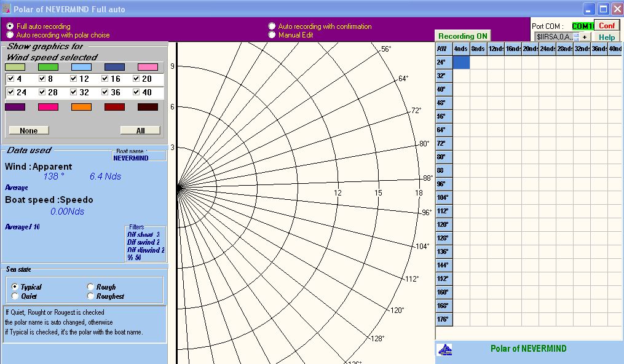Click the green COM1 port indicator
624x364 pixels.
point(583,26)
